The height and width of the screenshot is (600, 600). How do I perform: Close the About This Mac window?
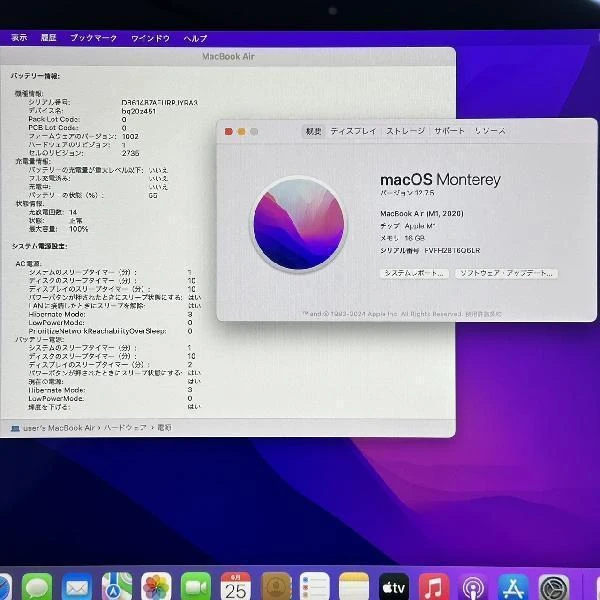[x=229, y=132]
